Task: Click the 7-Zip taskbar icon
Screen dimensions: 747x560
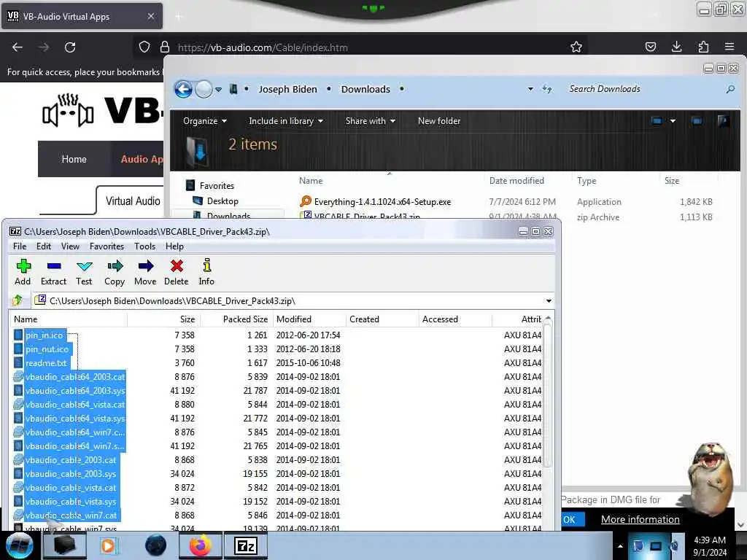Action: point(246,545)
